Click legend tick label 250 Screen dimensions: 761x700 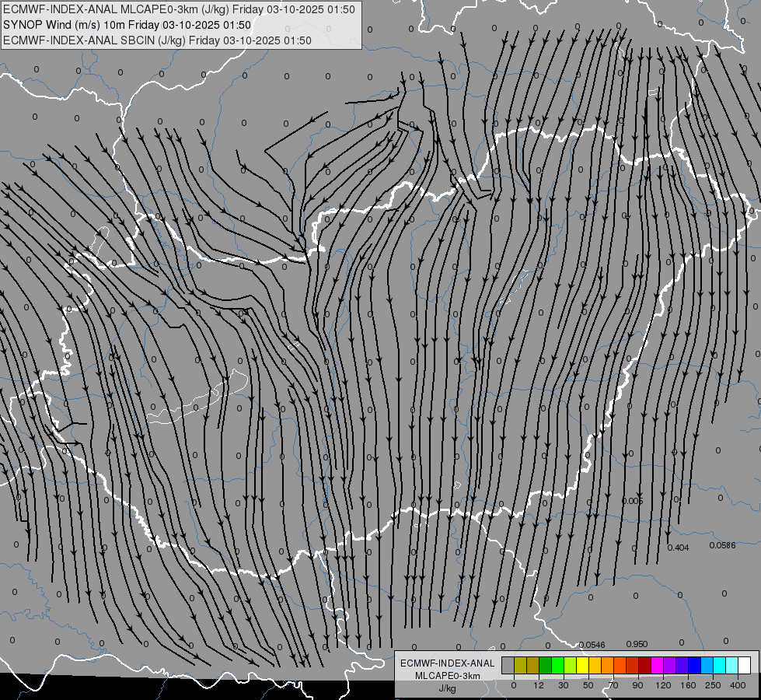(x=713, y=685)
